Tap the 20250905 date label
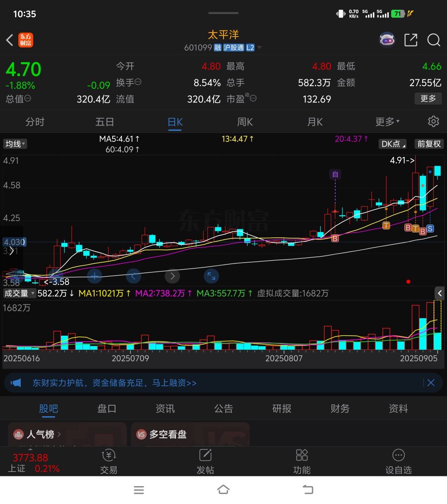The width and height of the screenshot is (447, 504). (419, 358)
